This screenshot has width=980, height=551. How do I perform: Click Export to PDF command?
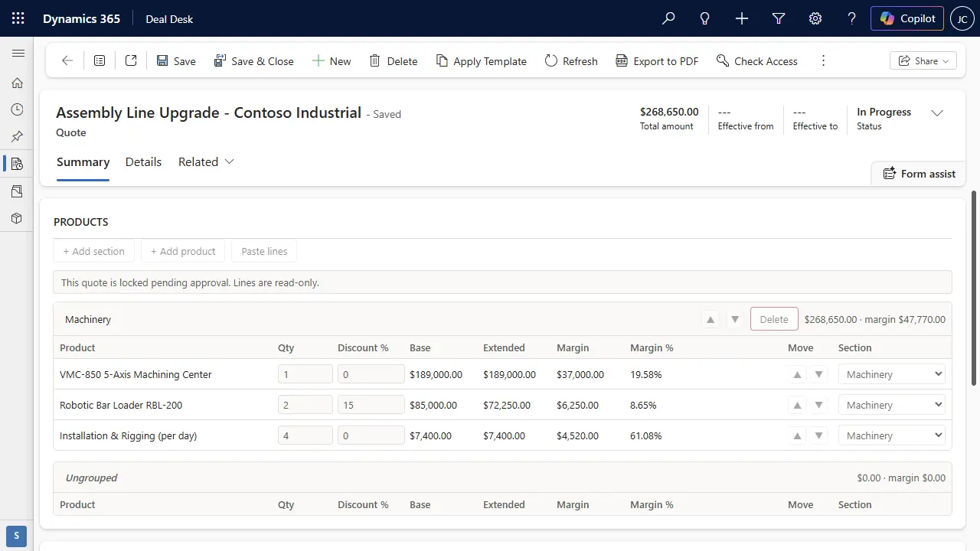tap(657, 60)
